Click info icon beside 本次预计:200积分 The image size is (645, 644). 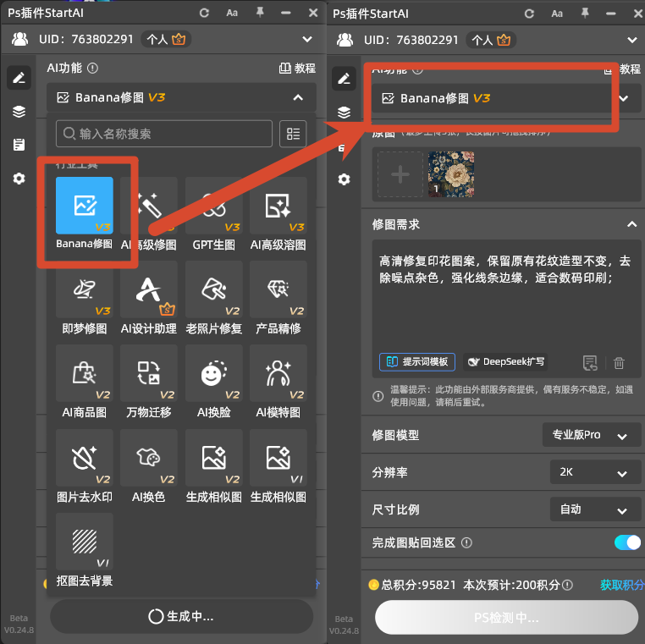pos(567,585)
